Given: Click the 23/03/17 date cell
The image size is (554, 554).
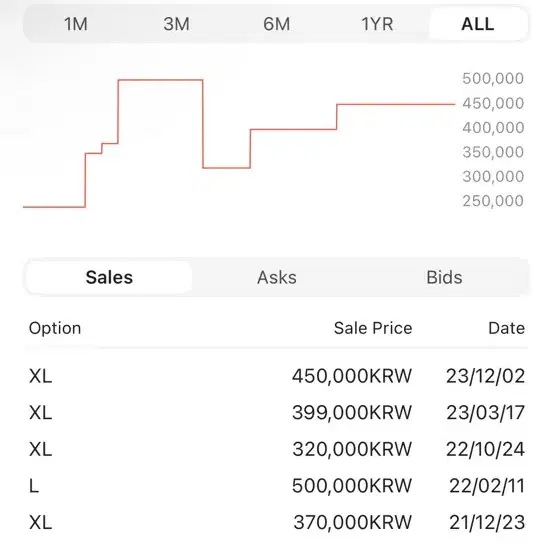Looking at the screenshot, I should click(x=485, y=413).
